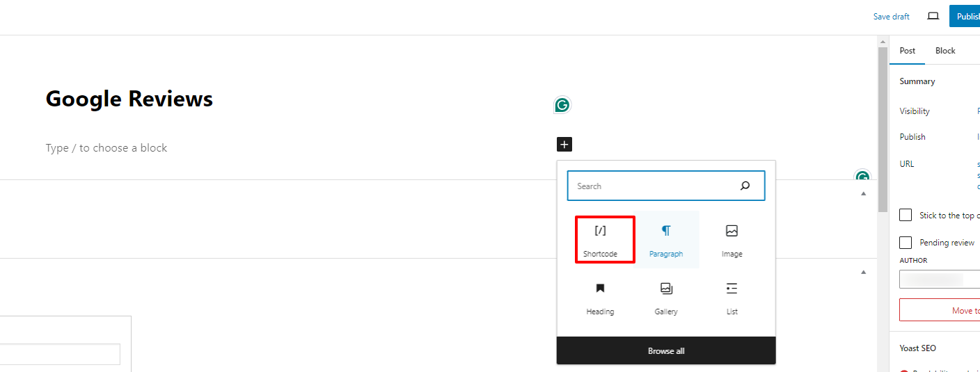Click the Publish label in Summary
Screen dimensions: 980x372
click(x=912, y=137)
